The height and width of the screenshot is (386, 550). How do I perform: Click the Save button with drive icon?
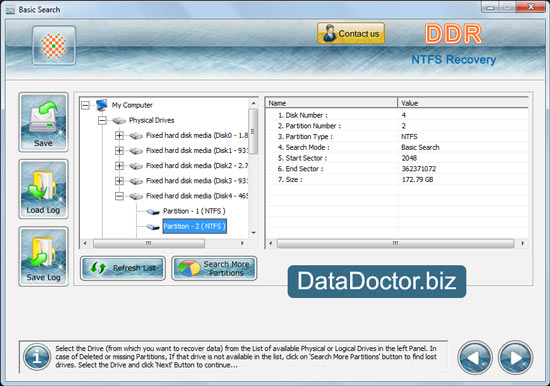43,122
